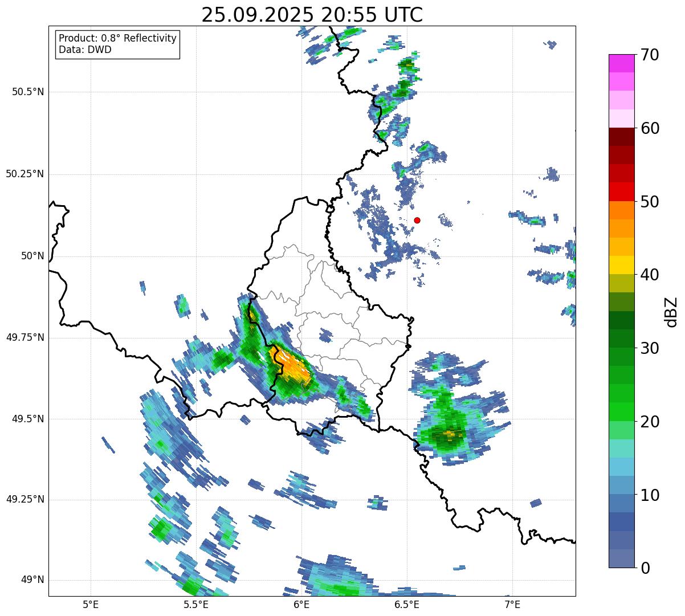
Task: Click the 5°E longitude label
Action: pyautogui.click(x=91, y=604)
